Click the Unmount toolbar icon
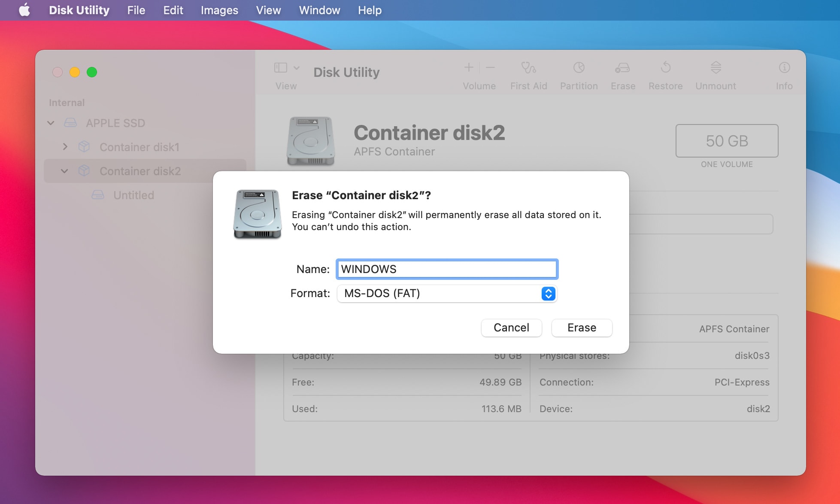 pos(715,74)
